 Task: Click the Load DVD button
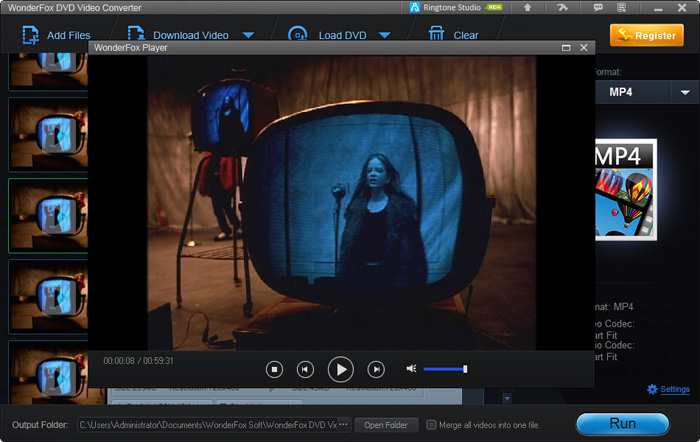pyautogui.click(x=328, y=35)
